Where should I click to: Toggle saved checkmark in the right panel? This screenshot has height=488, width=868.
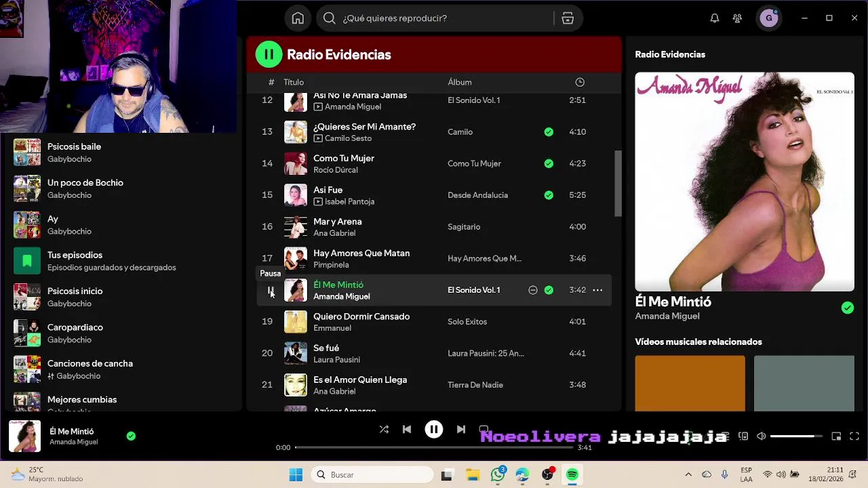[x=848, y=308]
